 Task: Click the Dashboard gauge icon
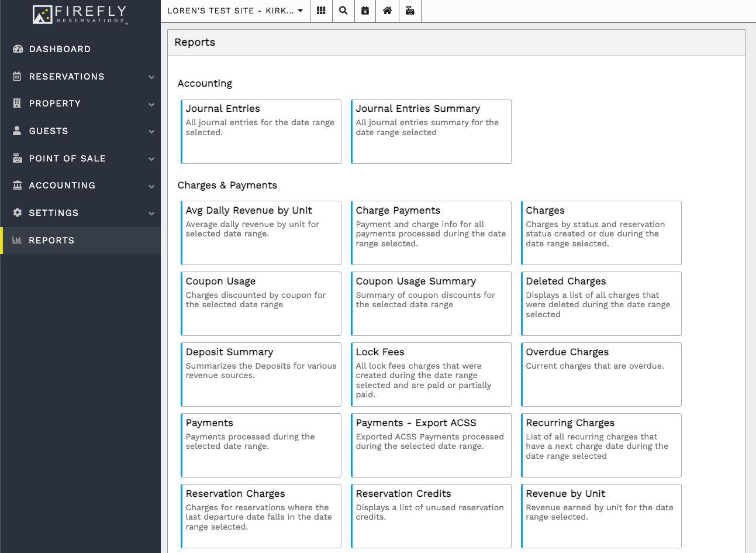pos(18,49)
